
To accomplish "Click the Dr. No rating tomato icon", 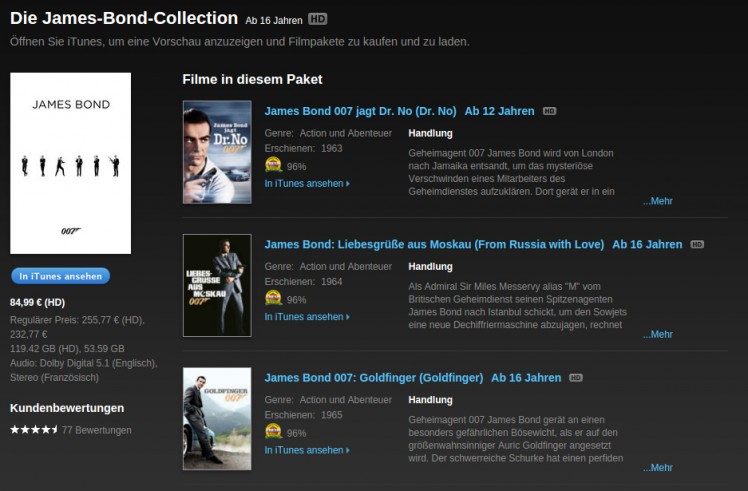I will coord(273,165).
